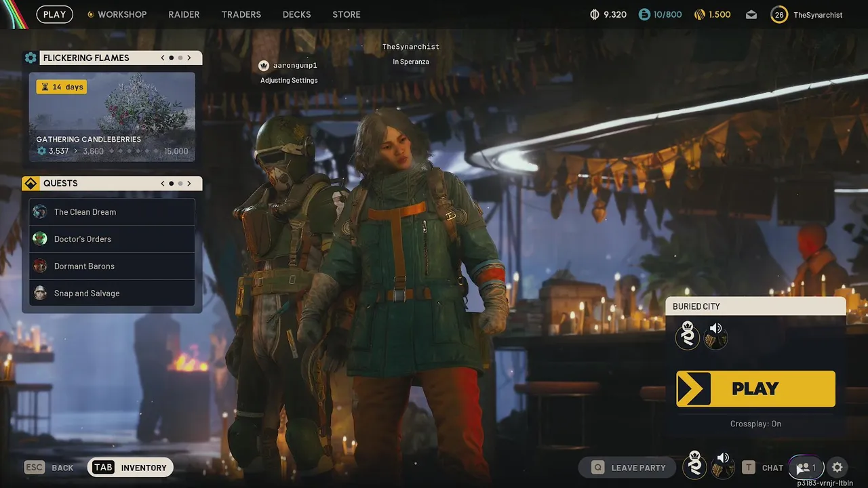The image size is (868, 488).
Task: Click the speaker avatar icon in bottom bar
Action: (723, 466)
